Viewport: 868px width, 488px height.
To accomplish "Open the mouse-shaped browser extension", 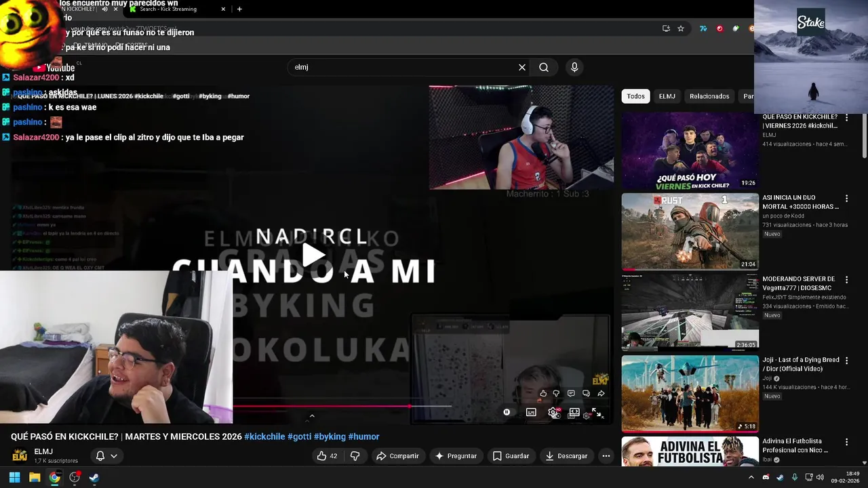I will click(736, 28).
